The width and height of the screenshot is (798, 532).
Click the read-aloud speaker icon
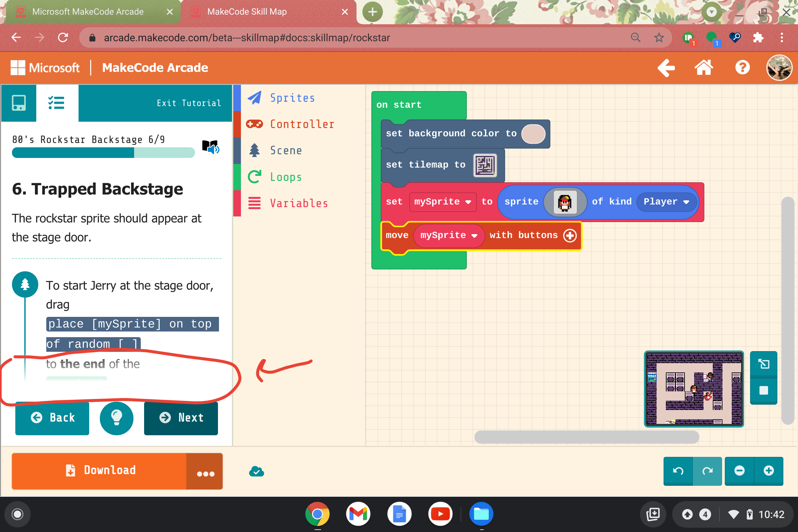tap(211, 148)
